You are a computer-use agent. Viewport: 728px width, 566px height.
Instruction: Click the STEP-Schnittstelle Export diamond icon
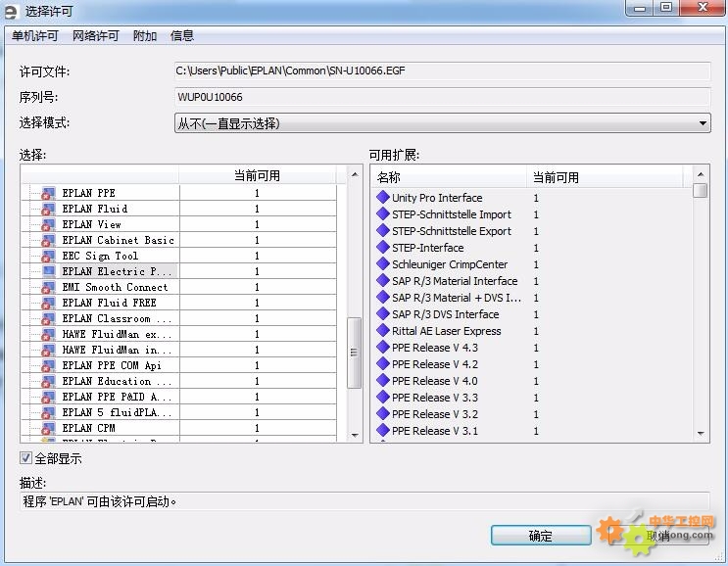click(382, 230)
